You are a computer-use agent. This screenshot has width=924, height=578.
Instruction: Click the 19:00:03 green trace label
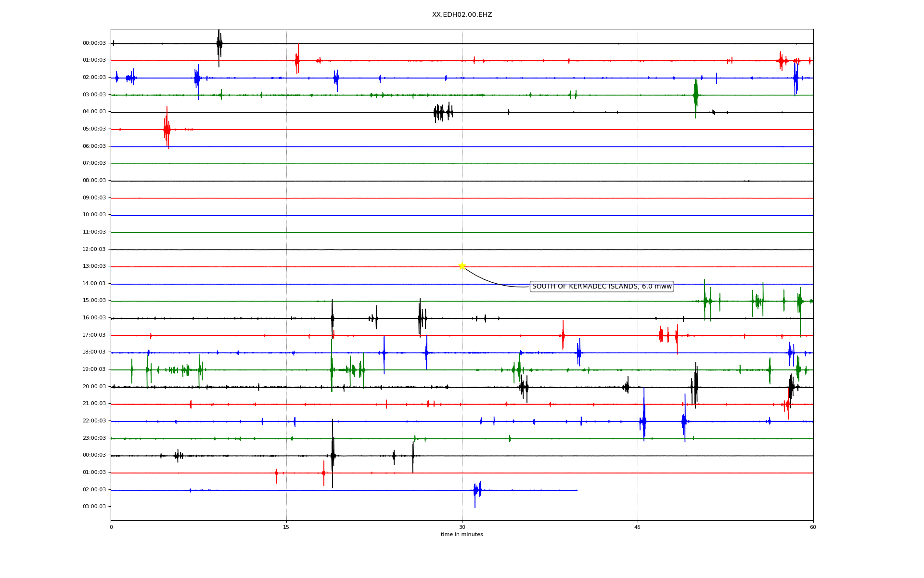tap(94, 369)
